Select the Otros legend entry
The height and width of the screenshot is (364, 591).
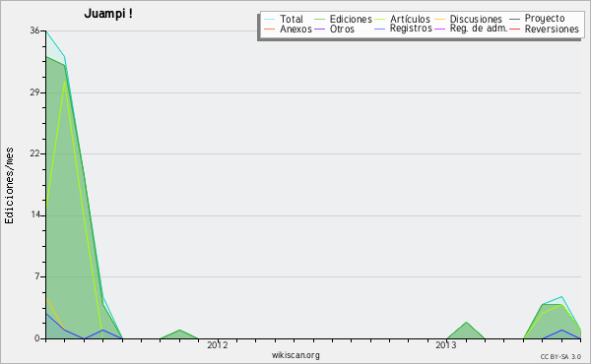coord(342,29)
